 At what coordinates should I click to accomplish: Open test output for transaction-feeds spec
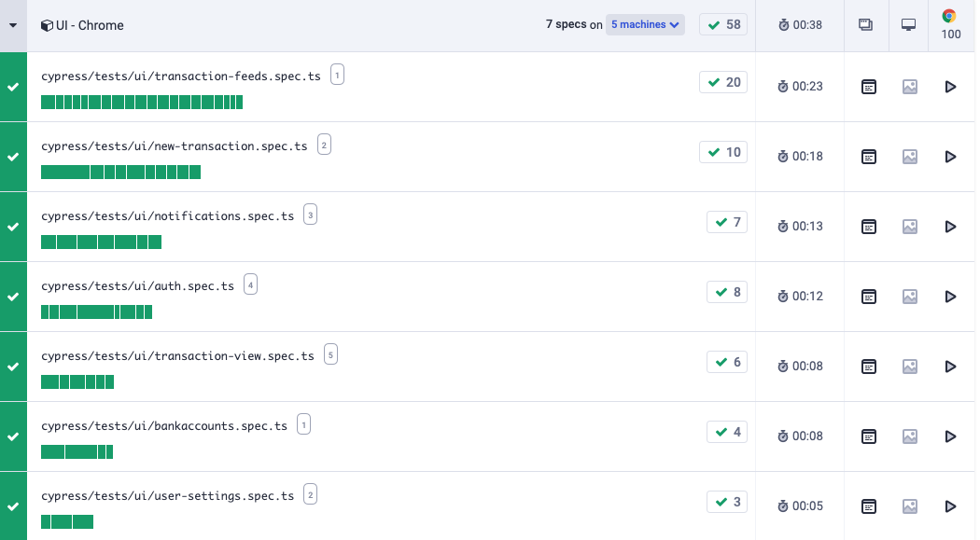868,87
